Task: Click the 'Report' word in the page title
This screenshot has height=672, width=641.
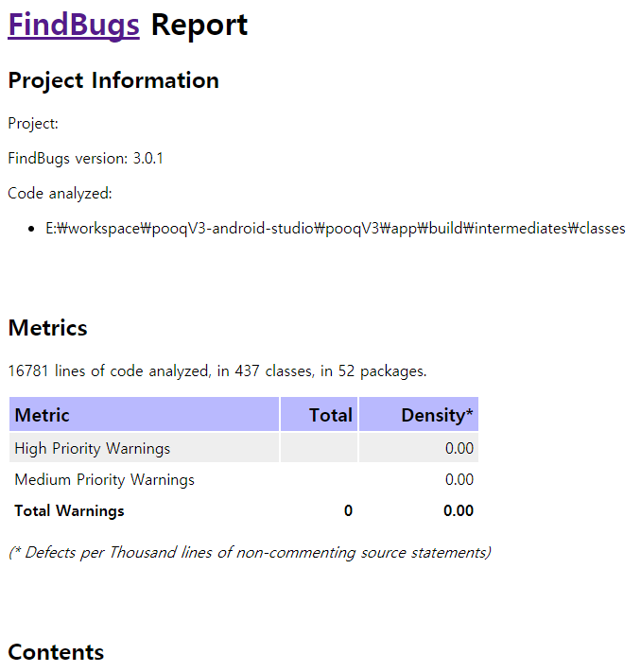Action: (199, 26)
